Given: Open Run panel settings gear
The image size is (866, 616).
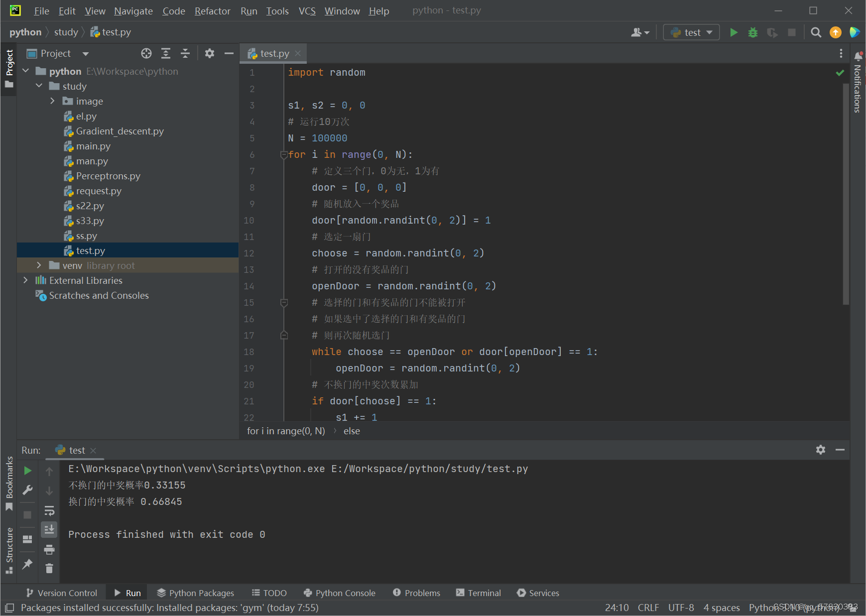Looking at the screenshot, I should (820, 450).
